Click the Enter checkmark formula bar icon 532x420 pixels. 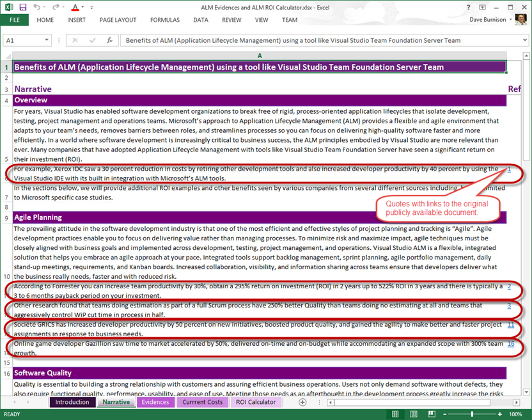click(x=92, y=40)
